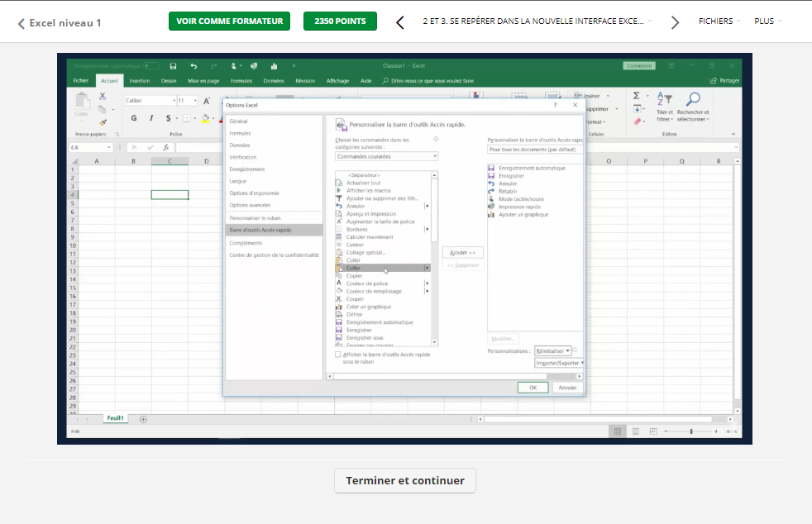Click page break preview icon in status bar
Image resolution: width=812 pixels, height=524 pixels.
(653, 431)
